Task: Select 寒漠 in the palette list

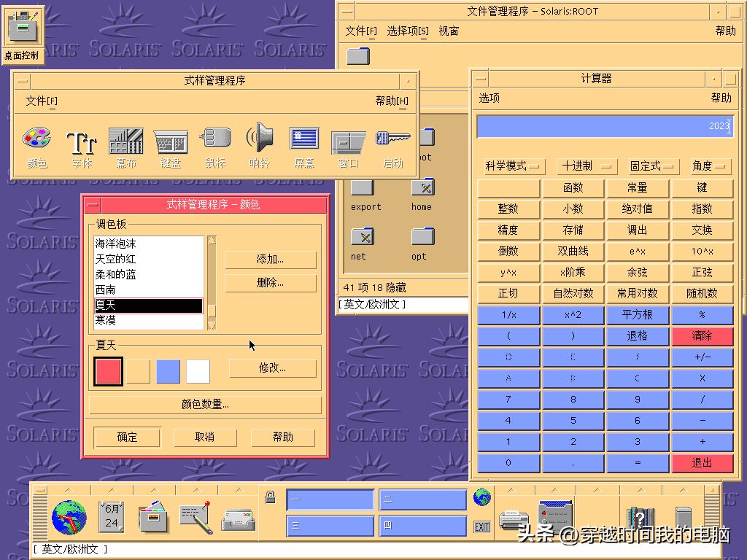Action: click(149, 321)
